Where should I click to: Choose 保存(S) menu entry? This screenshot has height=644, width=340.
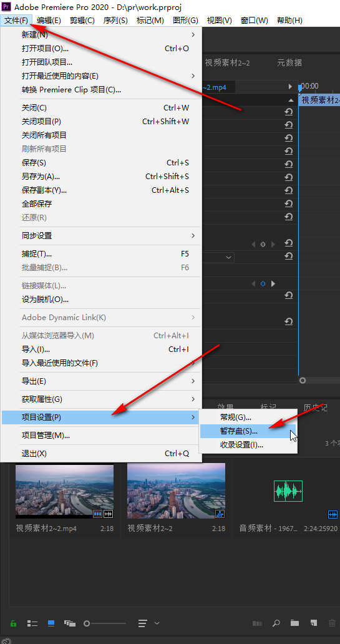[102, 163]
